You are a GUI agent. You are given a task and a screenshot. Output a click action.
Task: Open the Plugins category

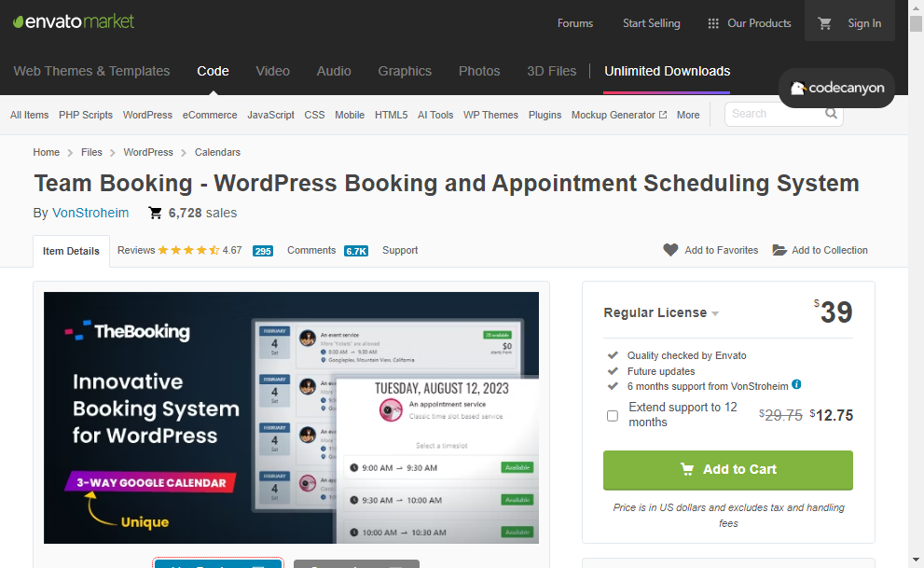tap(545, 115)
